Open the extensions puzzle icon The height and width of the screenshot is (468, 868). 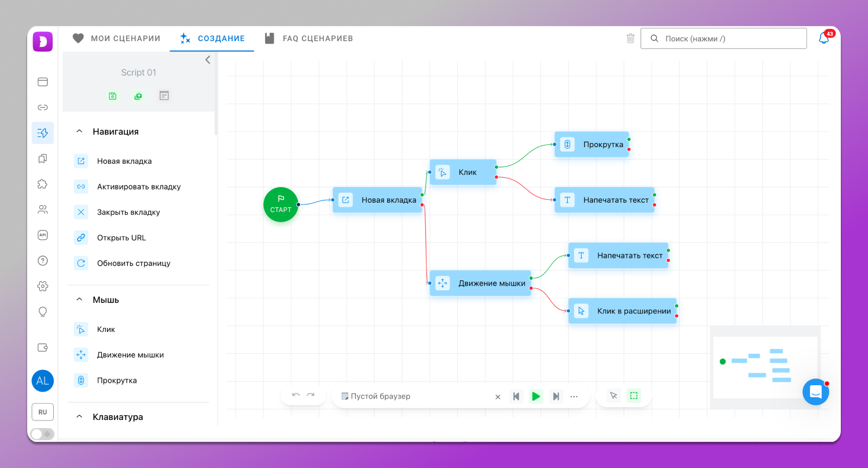point(42,184)
